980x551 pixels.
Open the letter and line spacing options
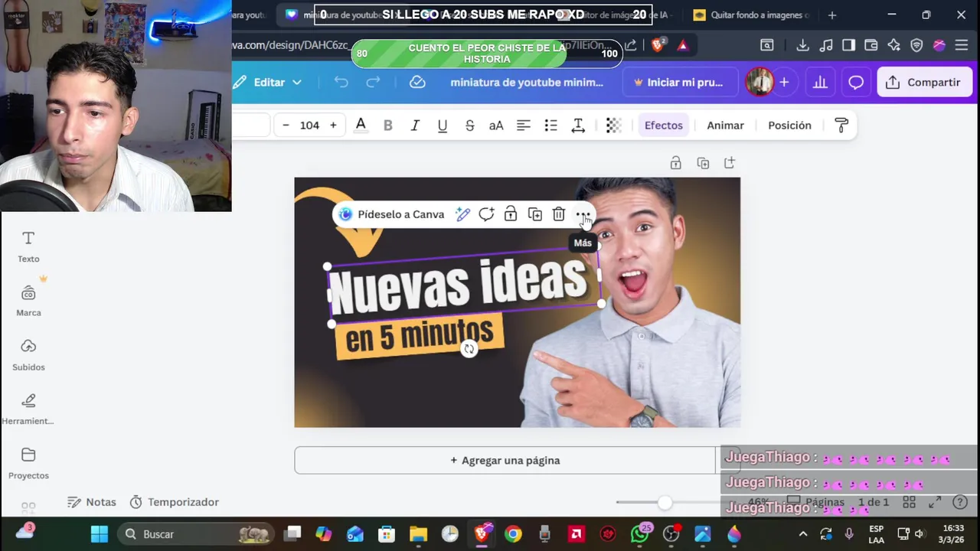coord(578,126)
